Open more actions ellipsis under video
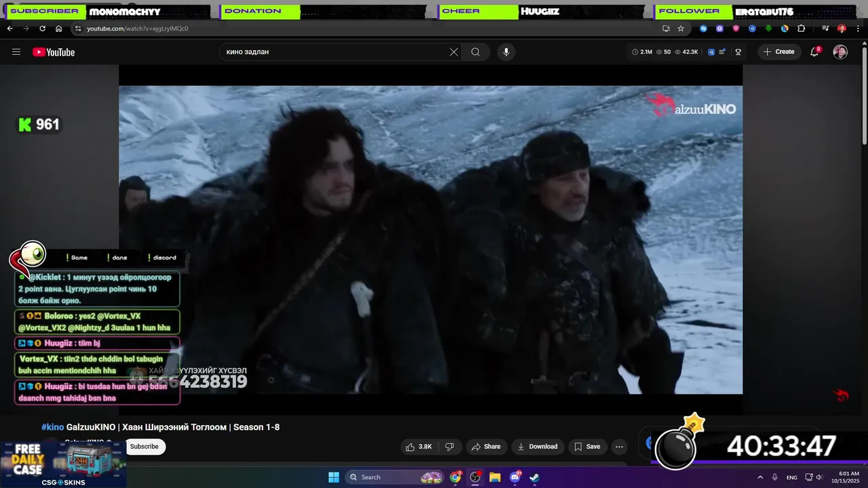This screenshot has height=488, width=868. [x=619, y=447]
